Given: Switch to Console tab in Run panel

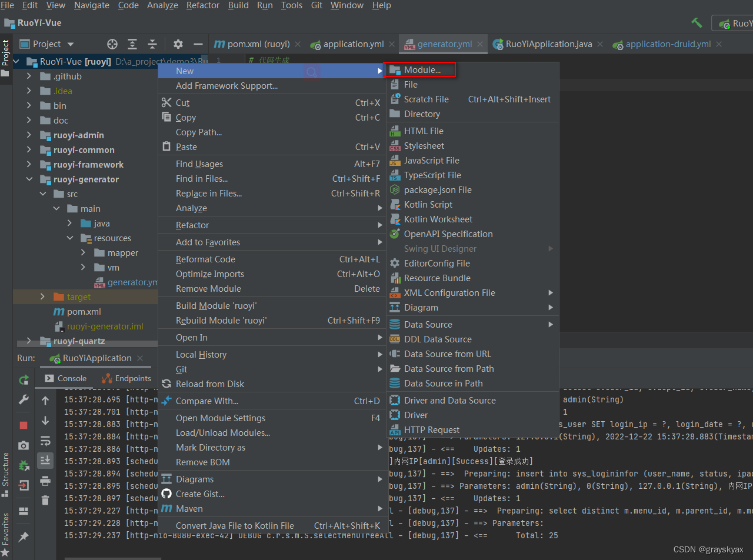Looking at the screenshot, I should [65, 378].
